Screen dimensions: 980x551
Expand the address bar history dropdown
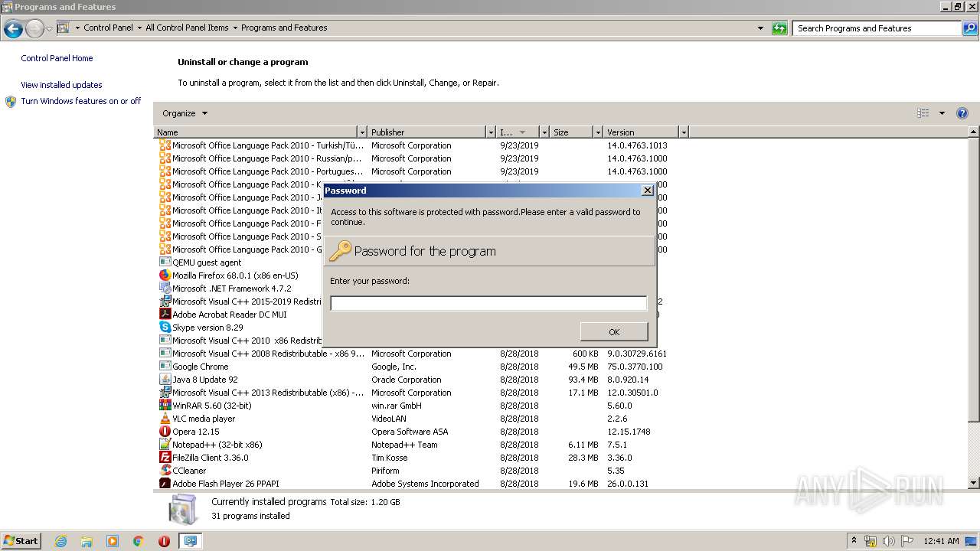tap(760, 28)
